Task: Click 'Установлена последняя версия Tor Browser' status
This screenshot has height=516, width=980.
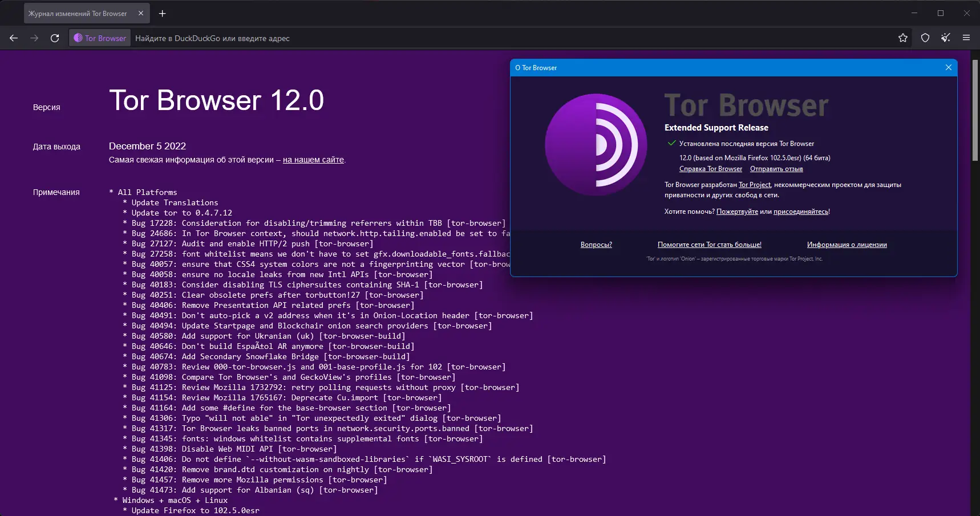Action: pyautogui.click(x=747, y=144)
